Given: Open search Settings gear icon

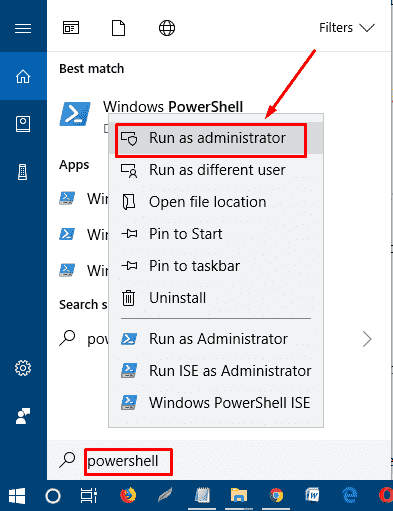Looking at the screenshot, I should (x=23, y=368).
